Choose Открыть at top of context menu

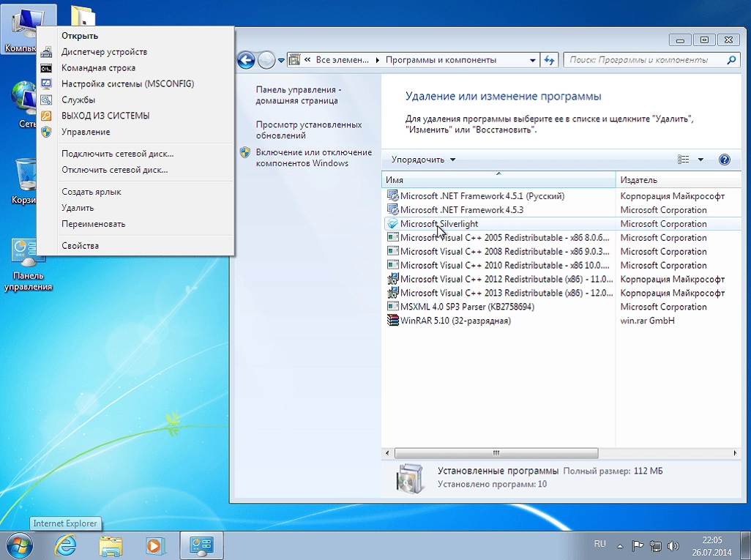click(135, 36)
